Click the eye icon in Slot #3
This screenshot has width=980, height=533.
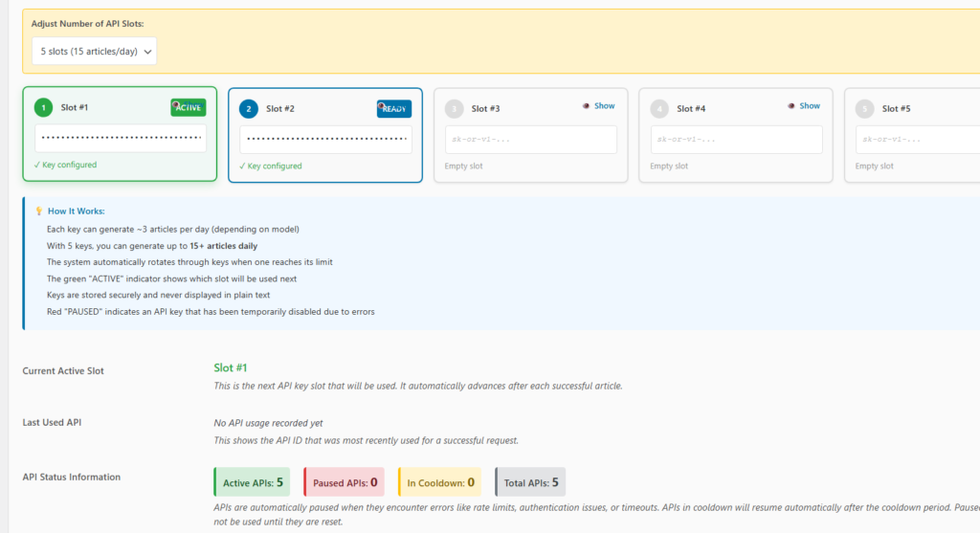pyautogui.click(x=586, y=106)
